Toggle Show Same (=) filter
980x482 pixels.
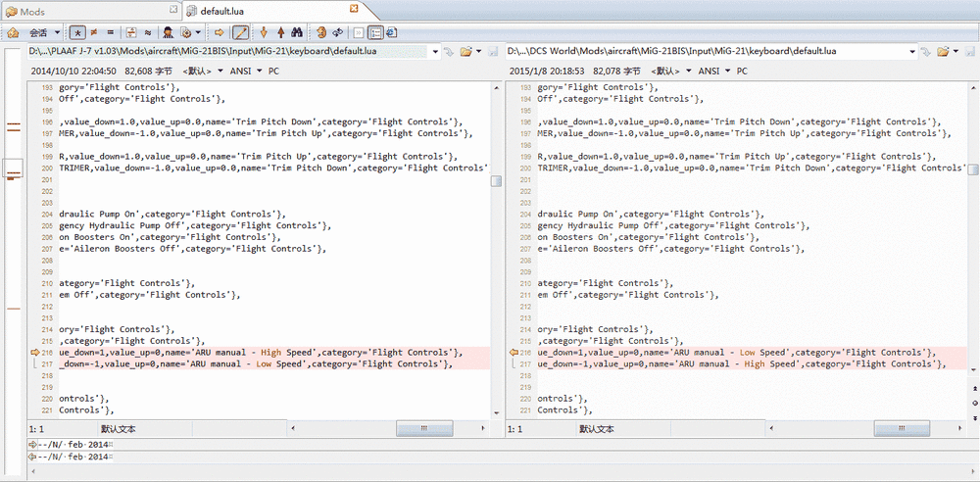[111, 32]
